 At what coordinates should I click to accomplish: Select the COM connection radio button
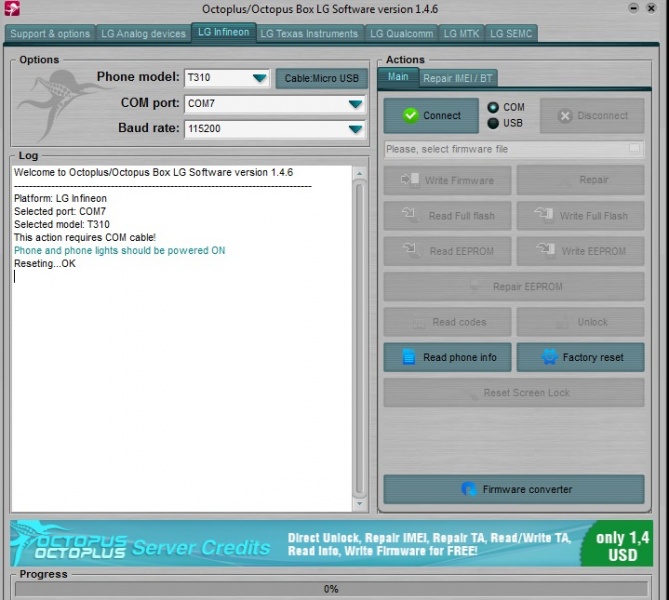[493, 107]
